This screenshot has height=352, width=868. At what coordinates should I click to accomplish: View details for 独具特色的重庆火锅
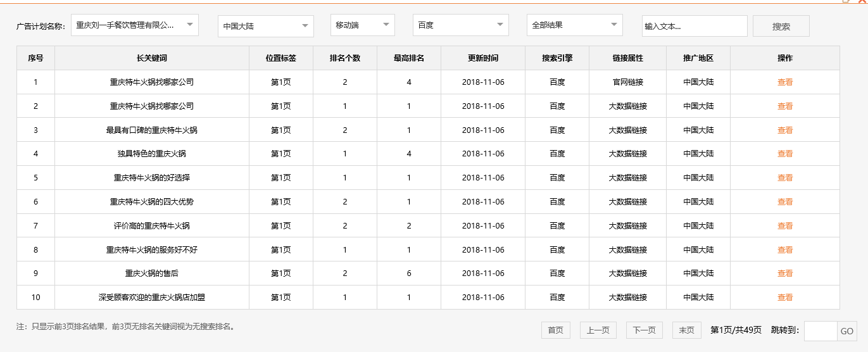pyautogui.click(x=785, y=154)
